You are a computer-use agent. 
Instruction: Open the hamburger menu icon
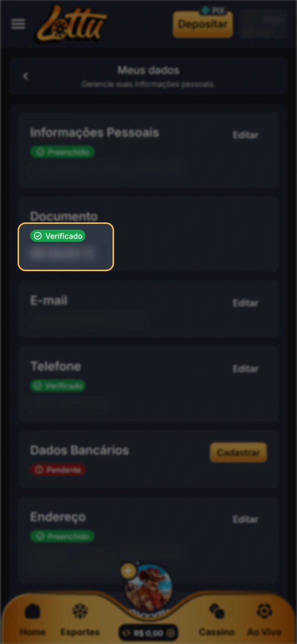coord(18,24)
